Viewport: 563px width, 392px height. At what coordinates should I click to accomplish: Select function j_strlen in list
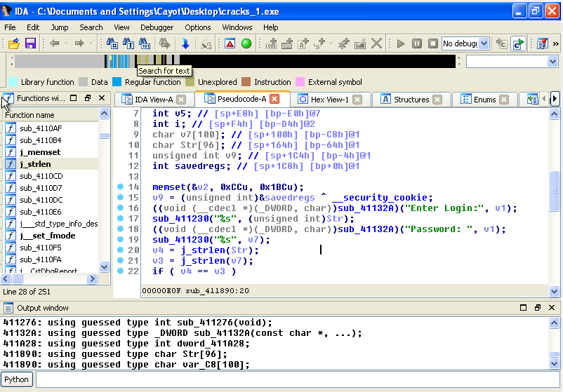point(51,164)
